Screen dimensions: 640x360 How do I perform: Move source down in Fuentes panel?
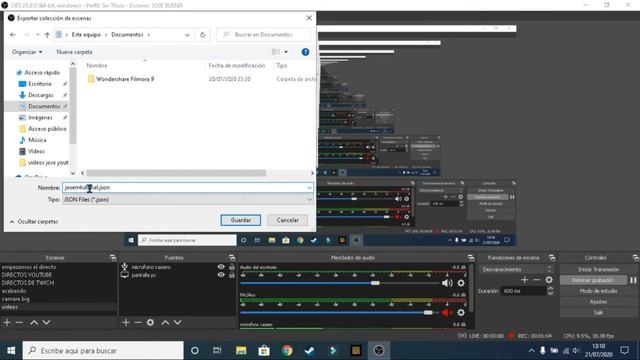[178, 322]
